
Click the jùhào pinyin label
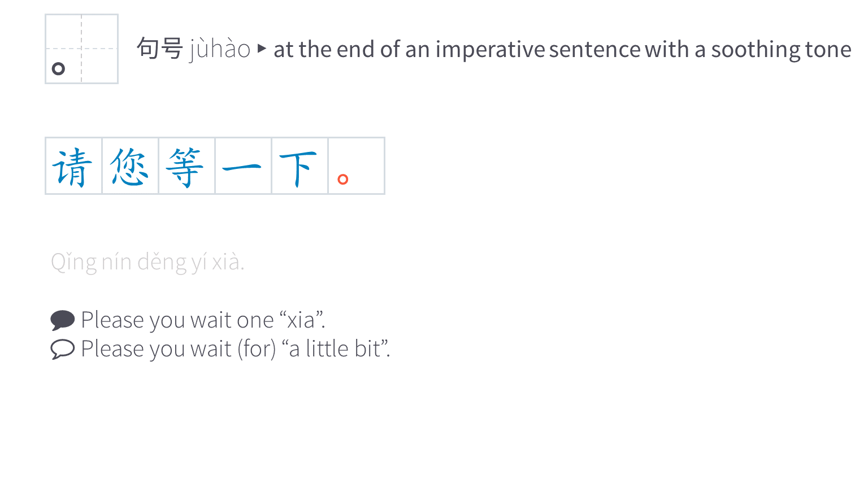220,49
